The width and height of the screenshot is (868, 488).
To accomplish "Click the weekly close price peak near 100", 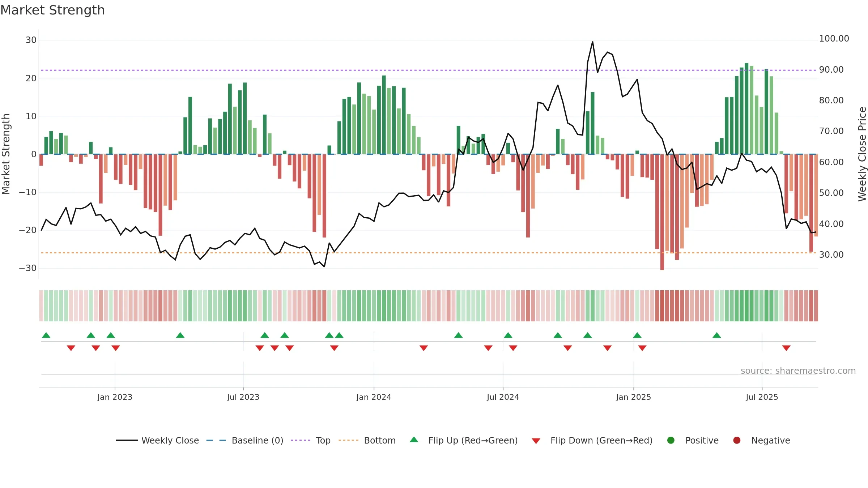I will 592,42.
